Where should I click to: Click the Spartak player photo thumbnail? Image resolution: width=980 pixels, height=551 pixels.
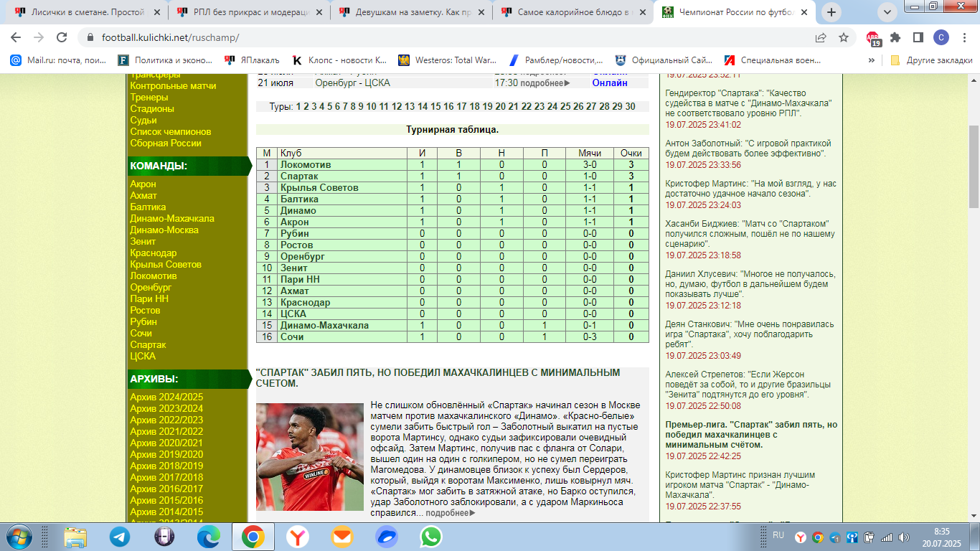click(x=310, y=457)
